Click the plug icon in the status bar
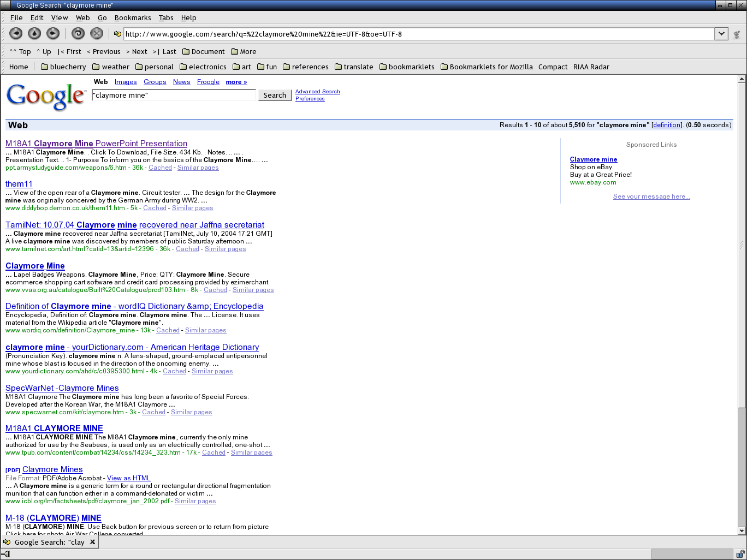Image resolution: width=747 pixels, height=560 pixels. [x=5, y=554]
